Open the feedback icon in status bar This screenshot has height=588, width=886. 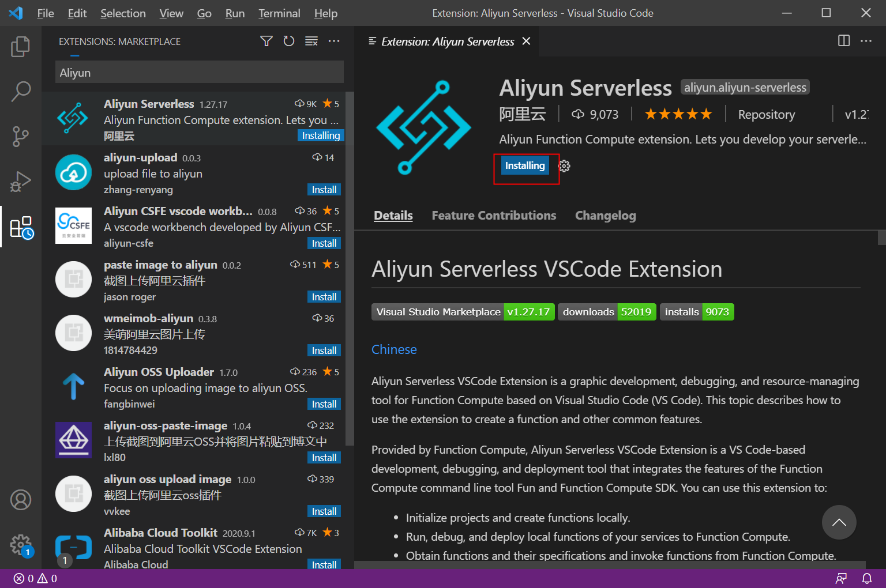842,578
